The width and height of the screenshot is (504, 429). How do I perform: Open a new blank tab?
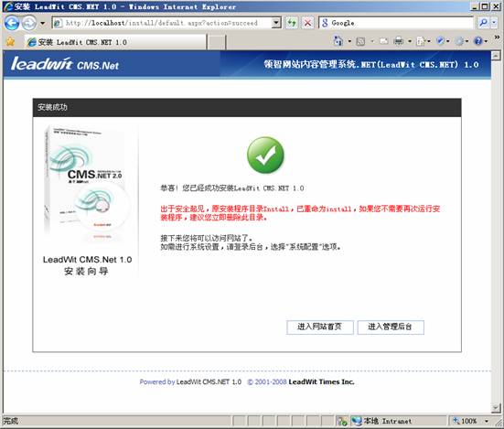point(216,42)
